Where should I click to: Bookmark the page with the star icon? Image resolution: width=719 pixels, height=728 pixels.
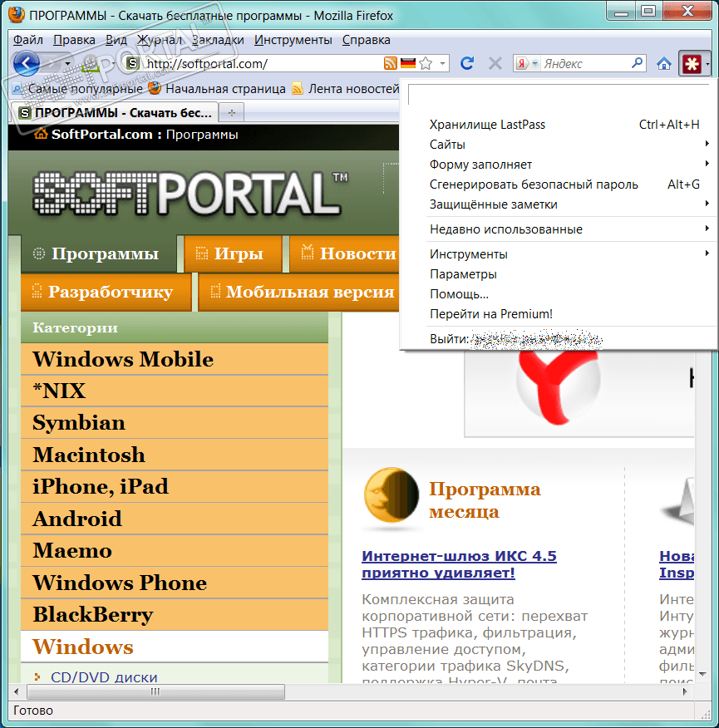click(x=426, y=63)
